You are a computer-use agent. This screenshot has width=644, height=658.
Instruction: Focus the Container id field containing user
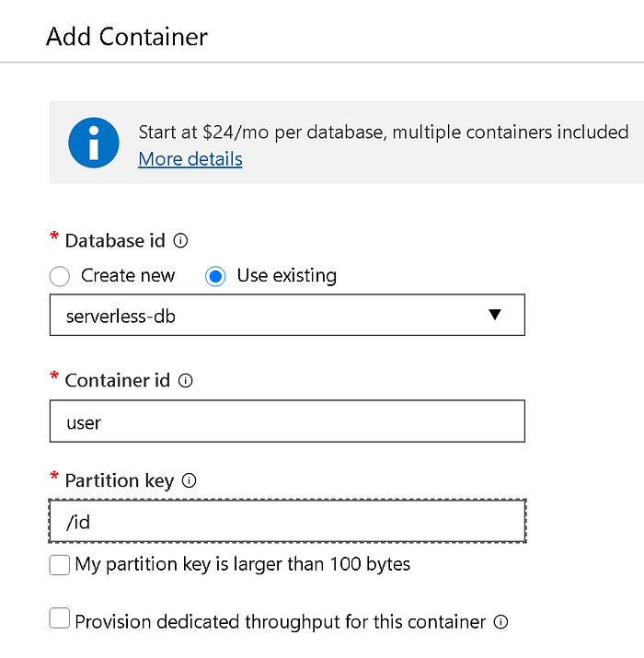[x=287, y=421]
